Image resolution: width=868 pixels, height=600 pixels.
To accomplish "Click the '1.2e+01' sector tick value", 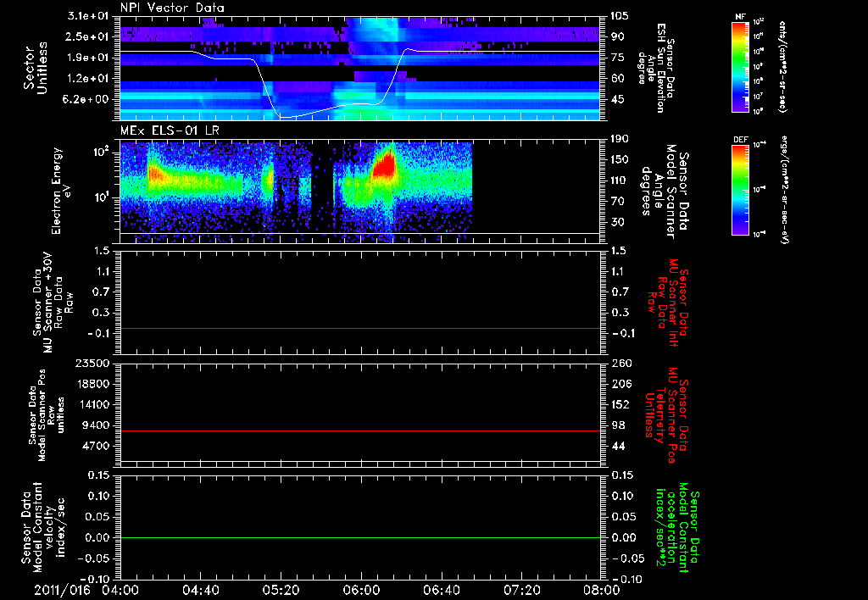I will click(x=88, y=79).
